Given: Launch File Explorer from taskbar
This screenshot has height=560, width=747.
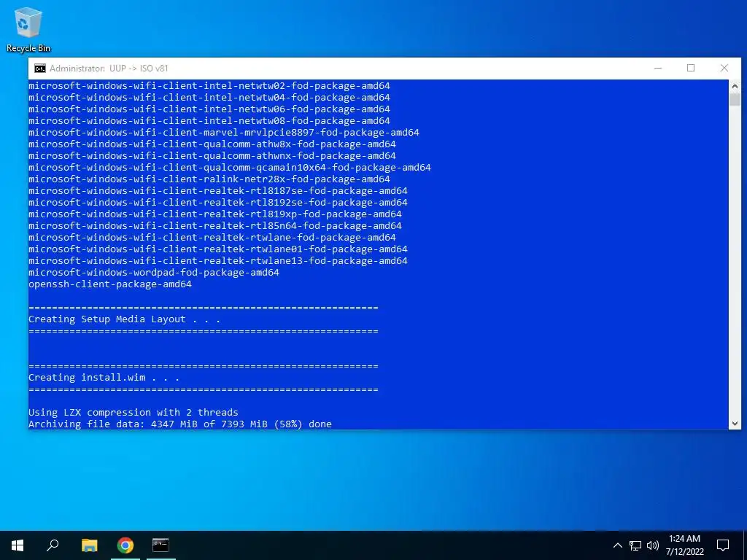Looking at the screenshot, I should [90, 545].
